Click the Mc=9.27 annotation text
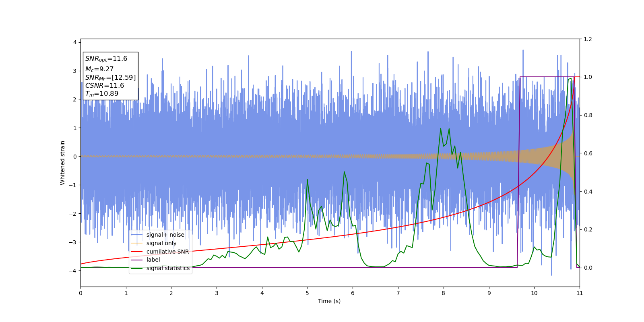 [99, 69]
